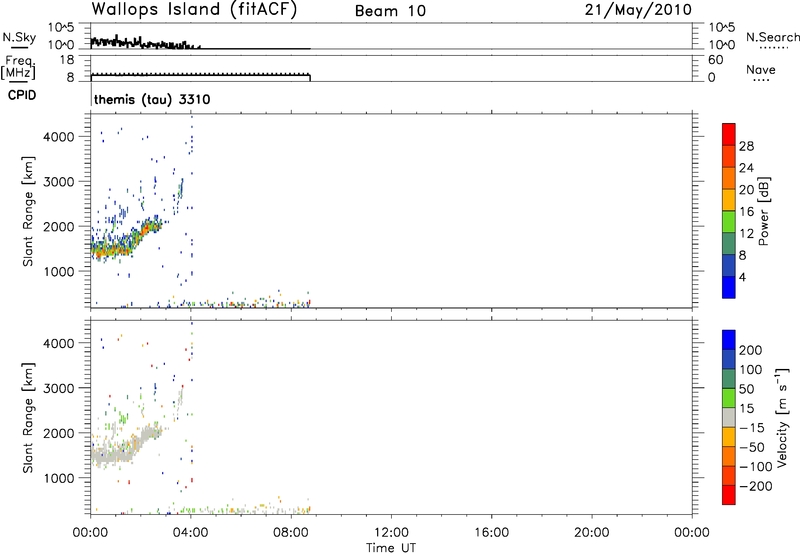The height and width of the screenshot is (554, 800).
Task: Click the 'Velocity [m s-1]' color bar title
Action: (782, 417)
